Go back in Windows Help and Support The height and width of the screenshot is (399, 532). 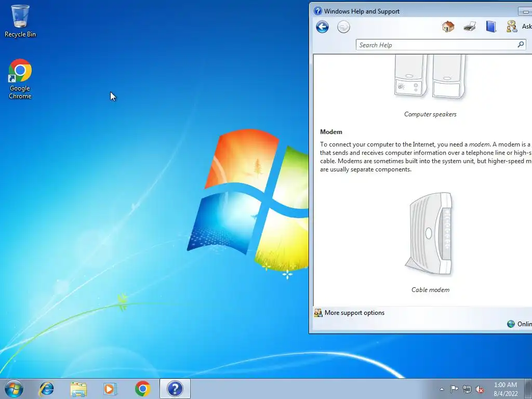pos(322,27)
